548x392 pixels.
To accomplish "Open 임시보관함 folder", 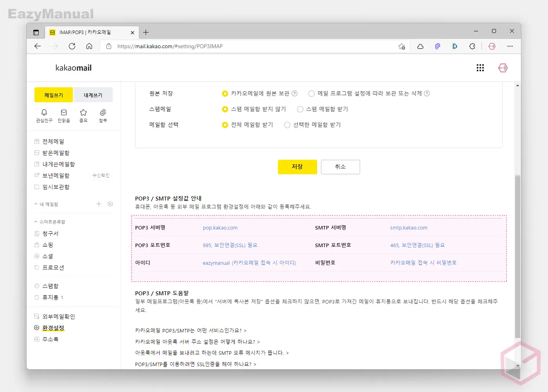I will 56,187.
